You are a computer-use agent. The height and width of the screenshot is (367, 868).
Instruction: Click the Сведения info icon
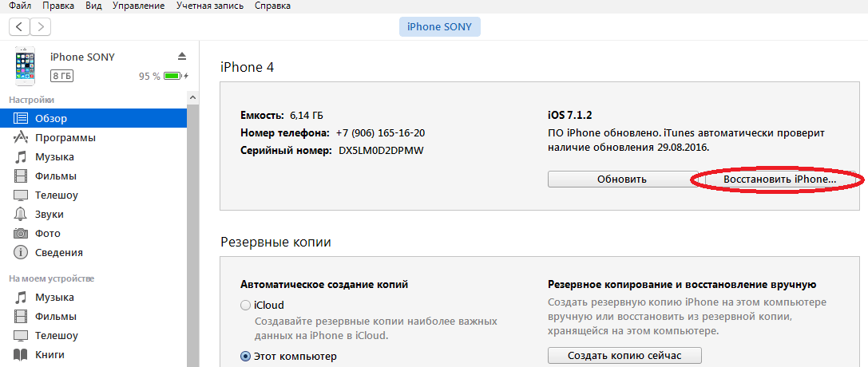tap(21, 253)
